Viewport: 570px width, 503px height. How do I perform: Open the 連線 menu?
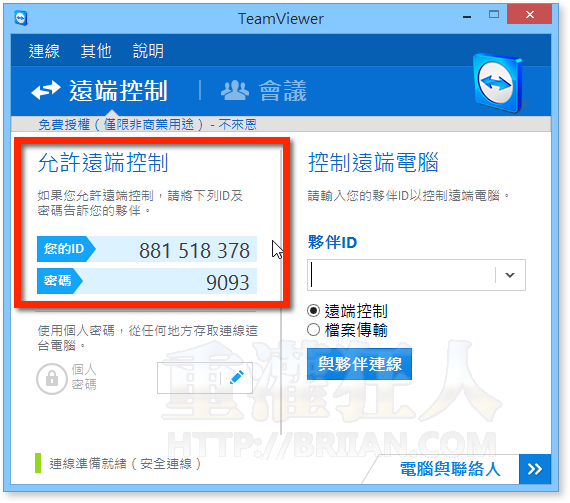click(44, 51)
